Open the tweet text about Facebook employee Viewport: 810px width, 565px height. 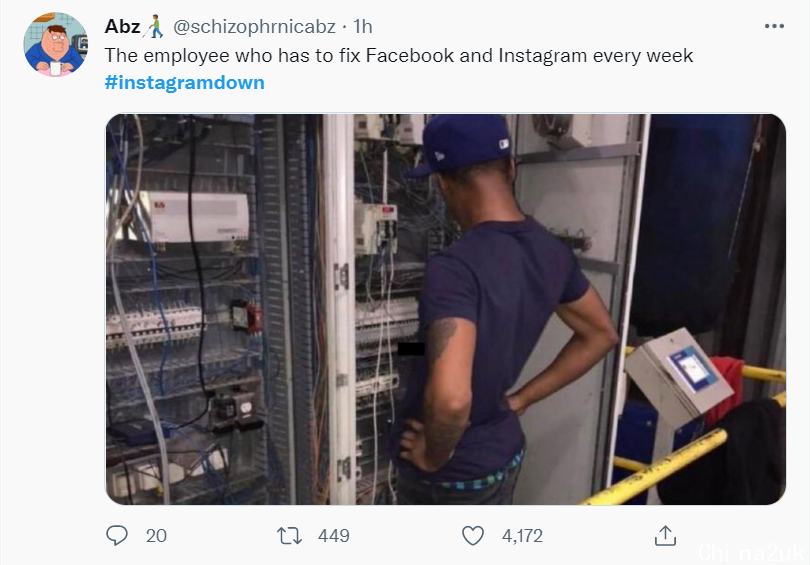pyautogui.click(x=399, y=55)
